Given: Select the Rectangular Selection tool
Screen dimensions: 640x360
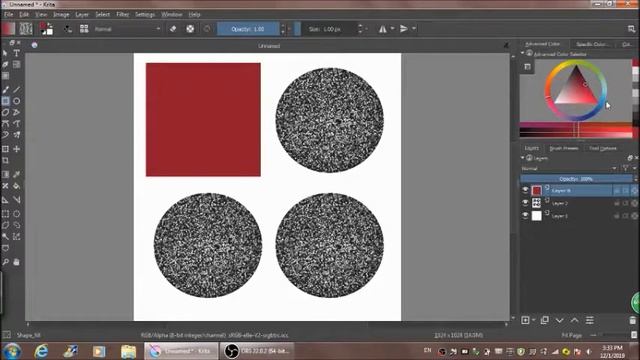Looking at the screenshot, I should tap(5, 214).
